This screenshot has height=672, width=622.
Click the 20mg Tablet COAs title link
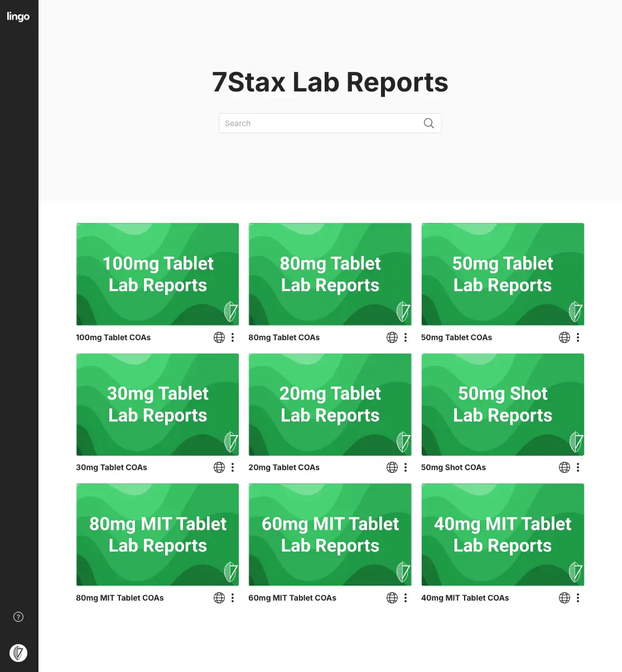[x=284, y=467]
